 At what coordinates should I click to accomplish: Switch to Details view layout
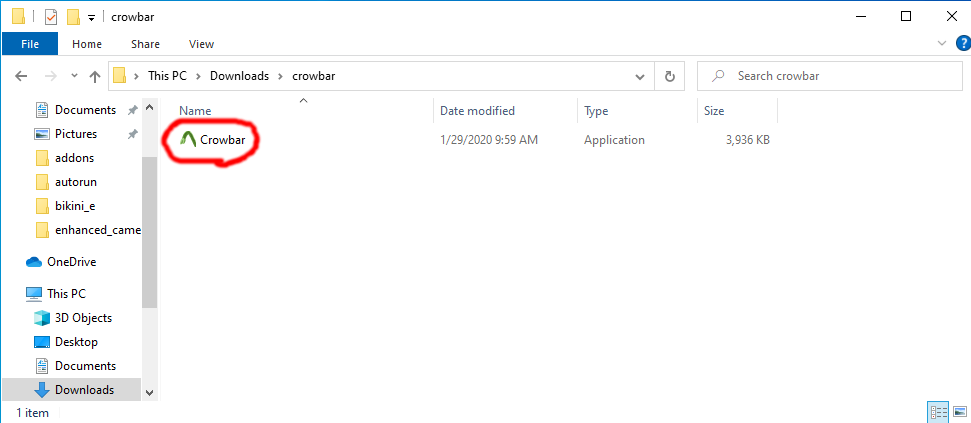[x=939, y=411]
